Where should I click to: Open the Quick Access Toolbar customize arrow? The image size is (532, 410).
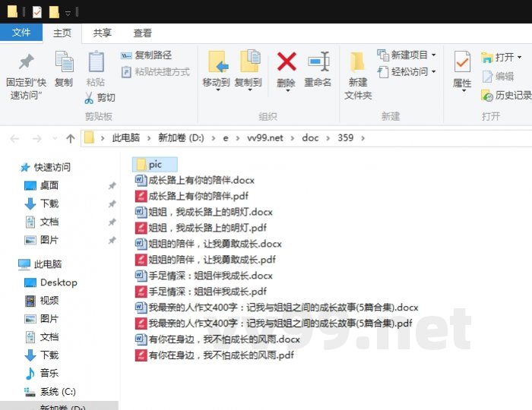(68, 13)
